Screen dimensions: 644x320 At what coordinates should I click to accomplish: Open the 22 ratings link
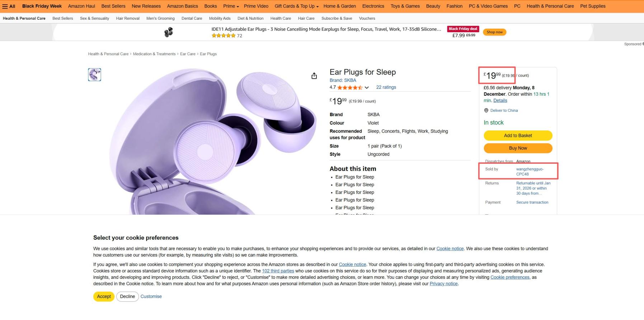pyautogui.click(x=386, y=87)
